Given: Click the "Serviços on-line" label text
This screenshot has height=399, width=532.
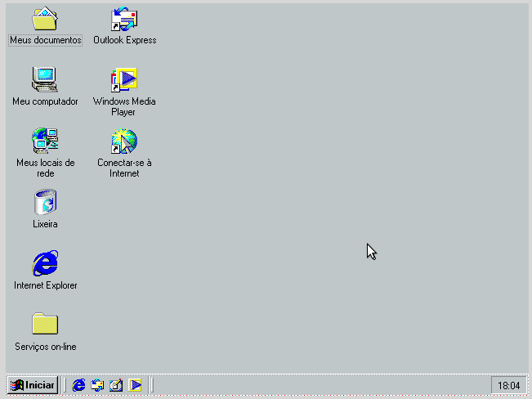Looking at the screenshot, I should (x=46, y=347).
